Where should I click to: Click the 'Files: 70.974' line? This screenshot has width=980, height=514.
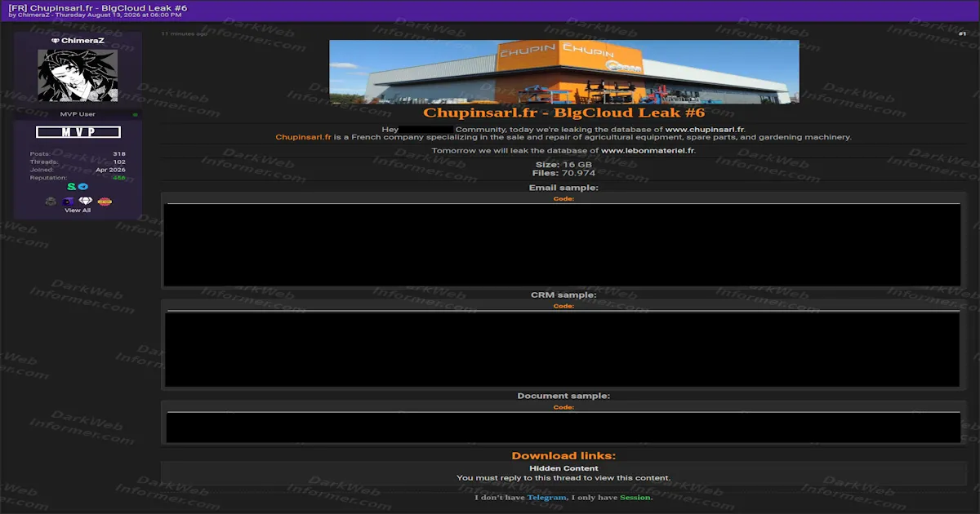click(563, 173)
